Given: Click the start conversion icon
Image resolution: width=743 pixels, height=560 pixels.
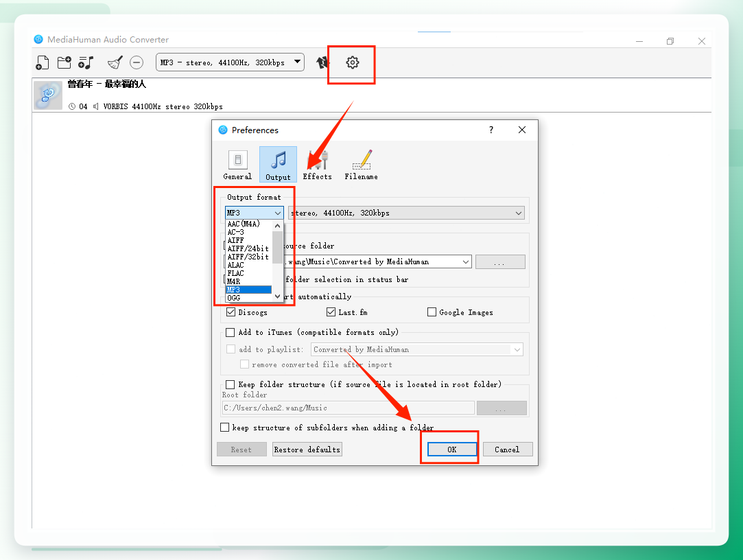Looking at the screenshot, I should pos(322,62).
